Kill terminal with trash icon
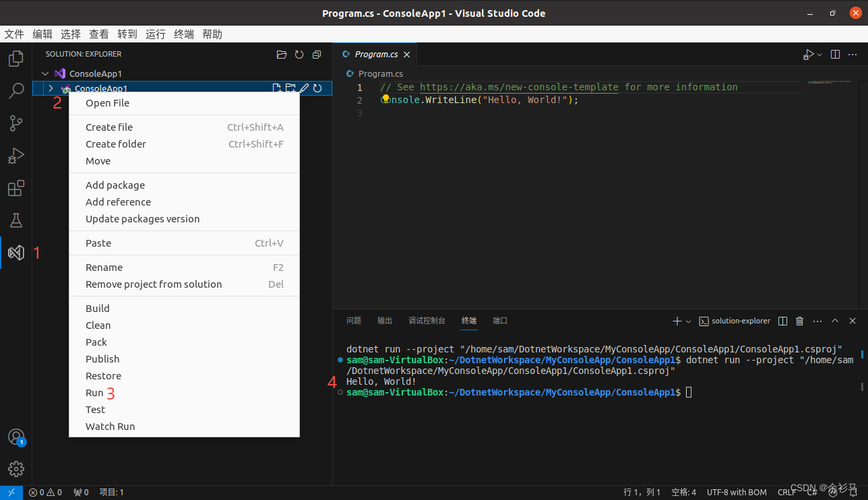Viewport: 868px width, 500px height. coord(800,321)
